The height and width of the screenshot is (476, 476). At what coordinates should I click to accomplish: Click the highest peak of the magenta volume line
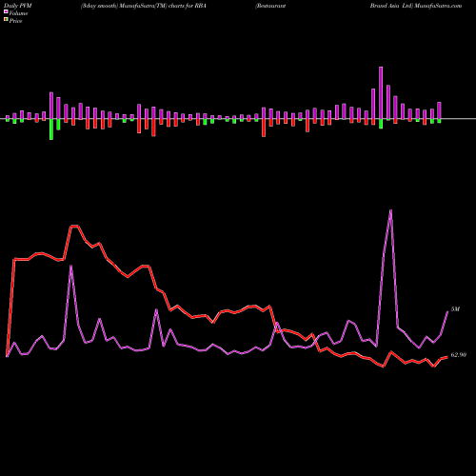(390, 210)
